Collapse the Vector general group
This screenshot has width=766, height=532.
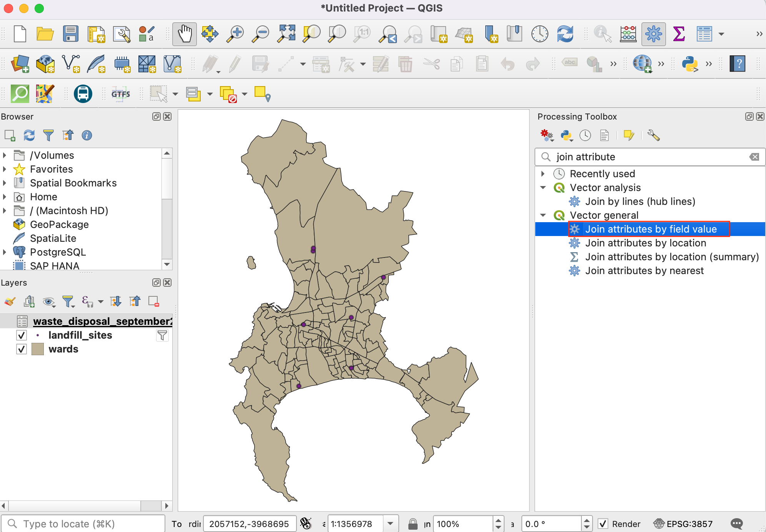click(543, 215)
